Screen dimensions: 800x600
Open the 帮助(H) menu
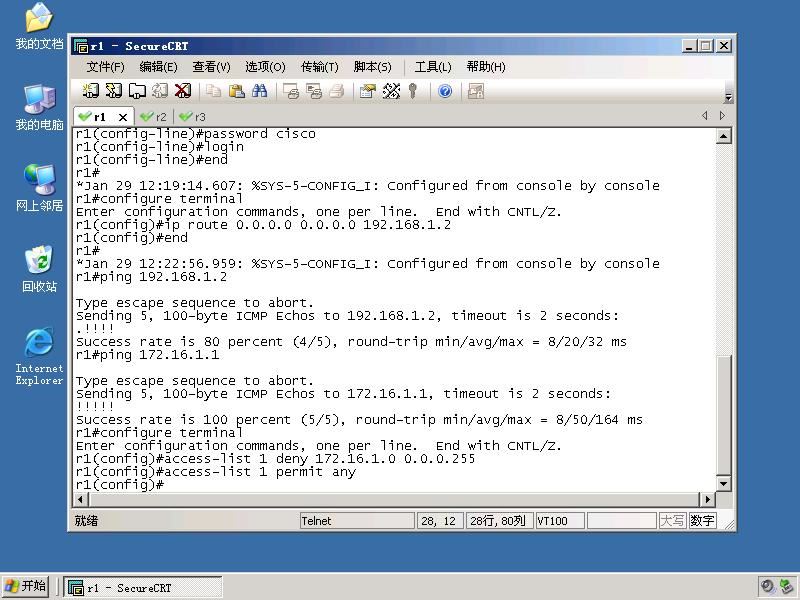point(486,67)
